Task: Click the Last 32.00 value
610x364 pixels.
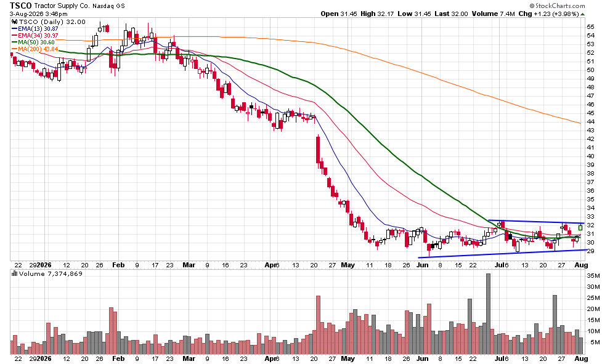Action: coord(451,14)
